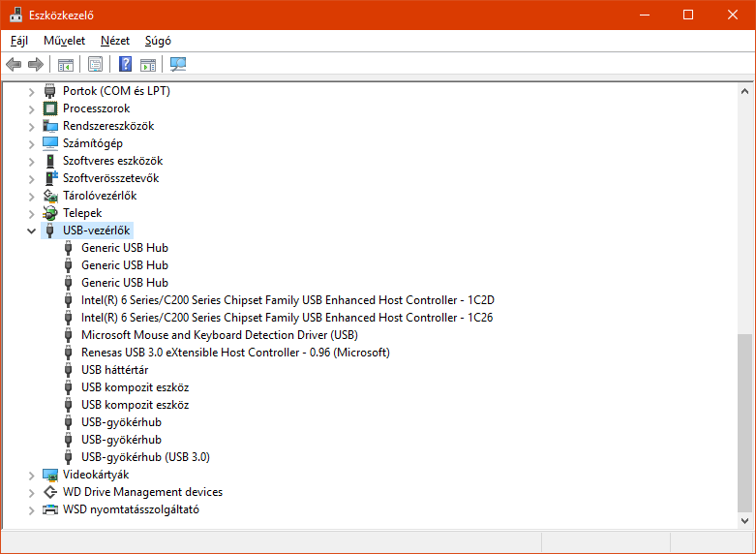The width and height of the screenshot is (756, 554).
Task: Select Renesas USB 3.0 eXtensible Host Controller
Action: 235,353
